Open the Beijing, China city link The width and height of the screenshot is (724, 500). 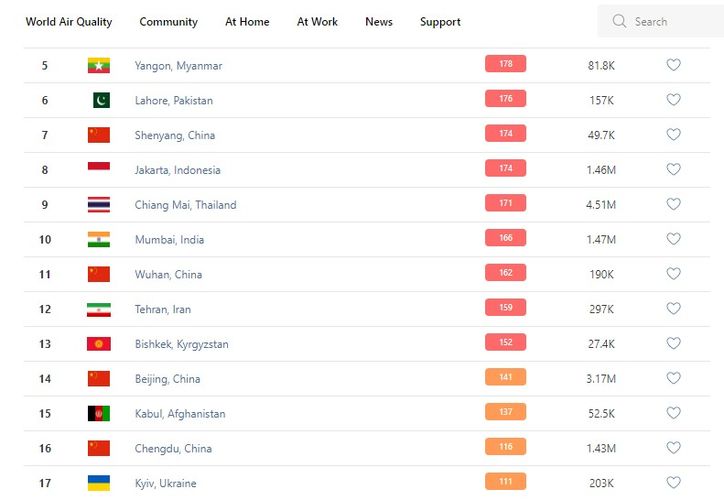click(167, 379)
